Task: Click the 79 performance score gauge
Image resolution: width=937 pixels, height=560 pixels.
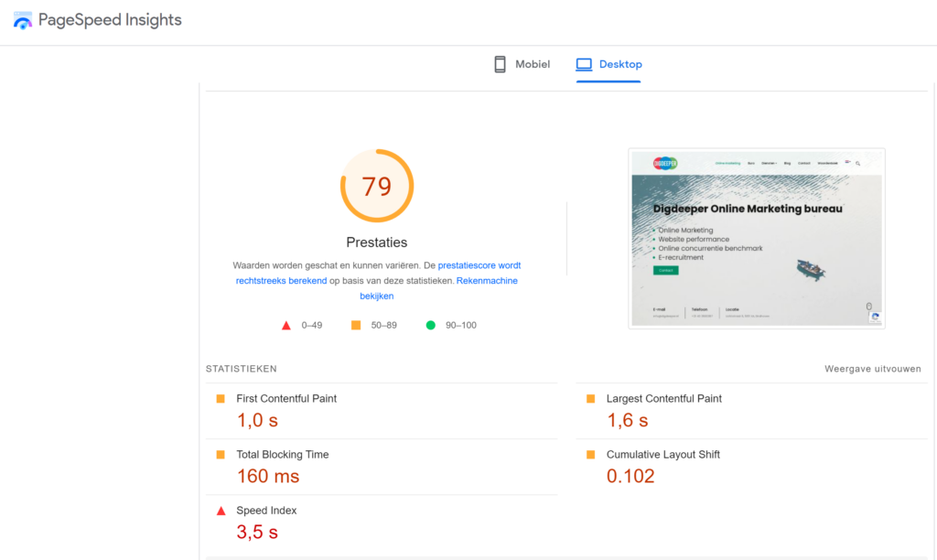Action: coord(377,186)
